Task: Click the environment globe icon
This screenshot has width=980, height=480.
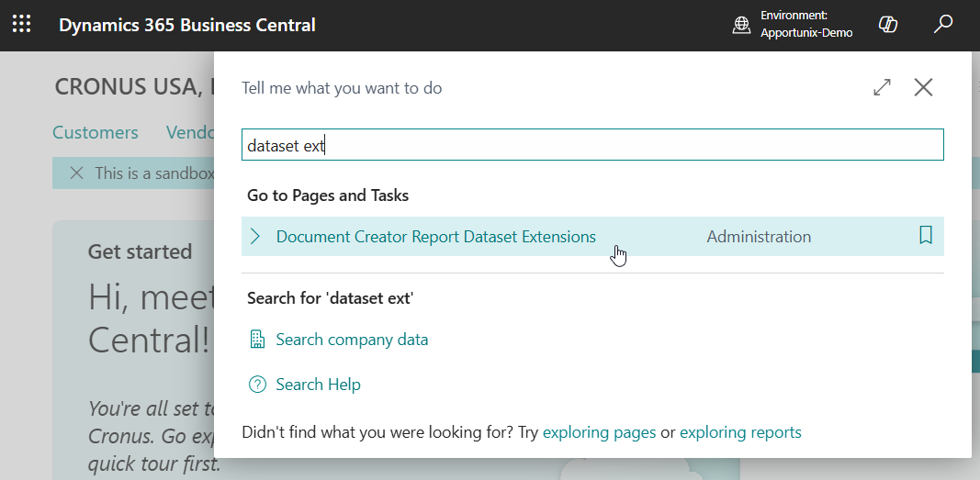Action: [x=741, y=25]
